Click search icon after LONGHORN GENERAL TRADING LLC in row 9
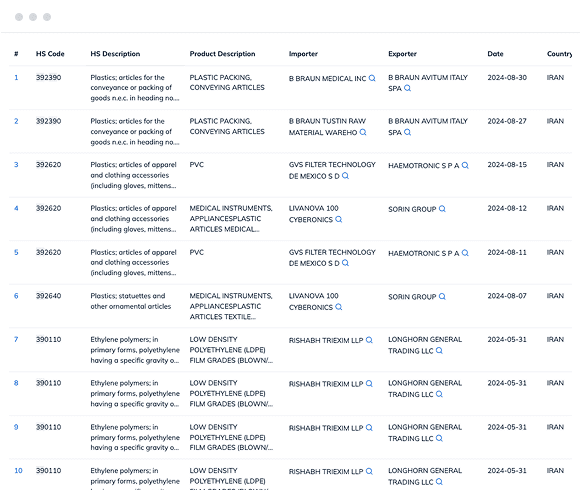 [439, 438]
